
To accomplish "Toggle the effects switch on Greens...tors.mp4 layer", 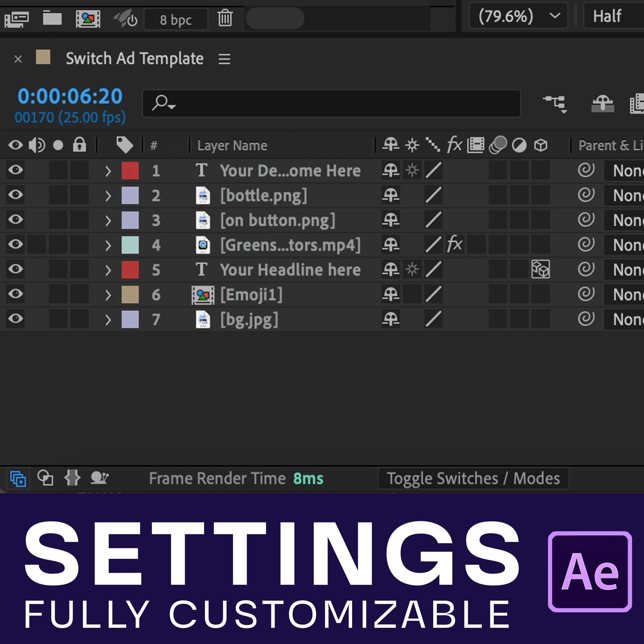I will (454, 244).
